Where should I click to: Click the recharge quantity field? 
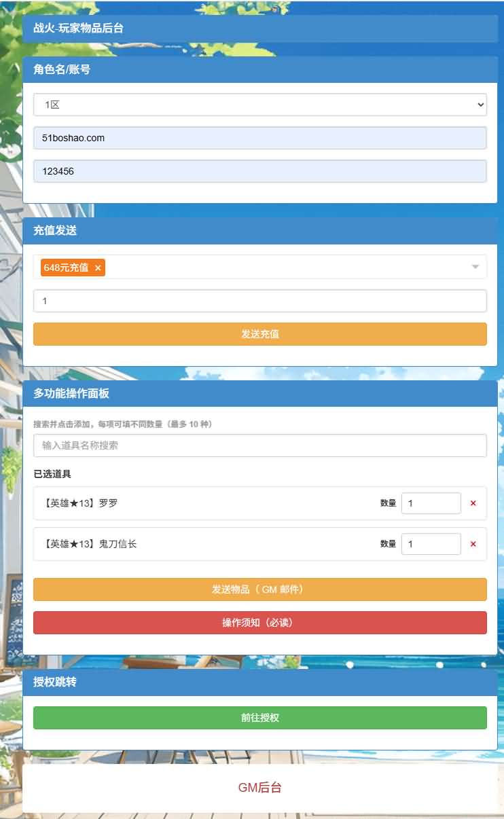260,301
